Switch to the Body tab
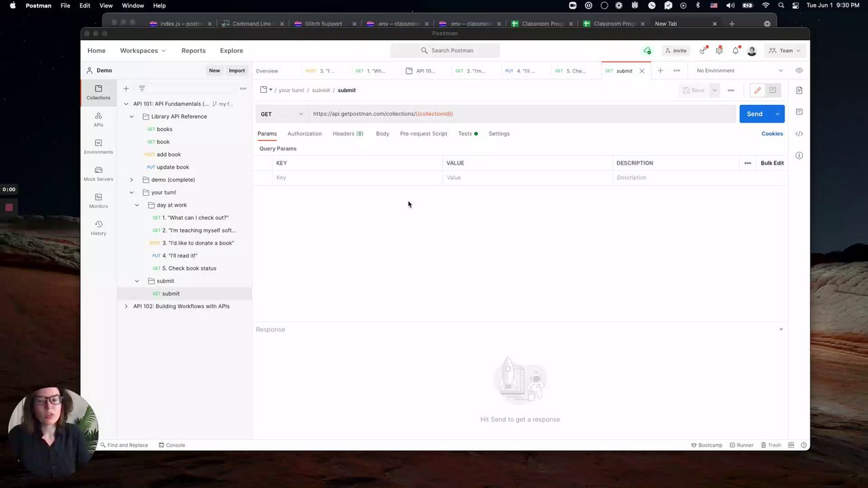Viewport: 868px width, 488px height. 382,134
